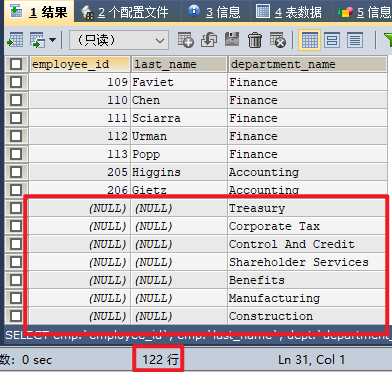Check the row checkbox for Sciarra

click(16, 118)
